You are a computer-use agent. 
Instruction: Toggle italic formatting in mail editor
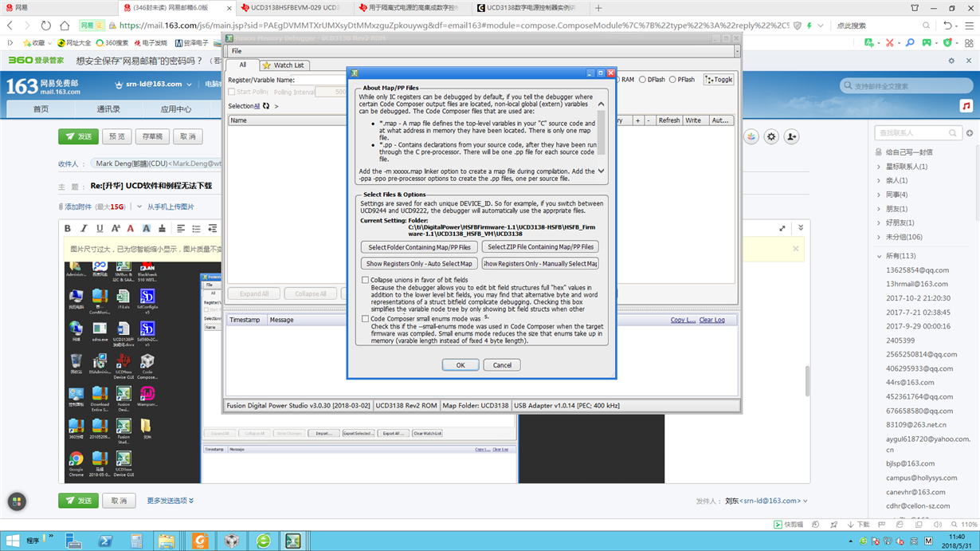click(x=84, y=229)
